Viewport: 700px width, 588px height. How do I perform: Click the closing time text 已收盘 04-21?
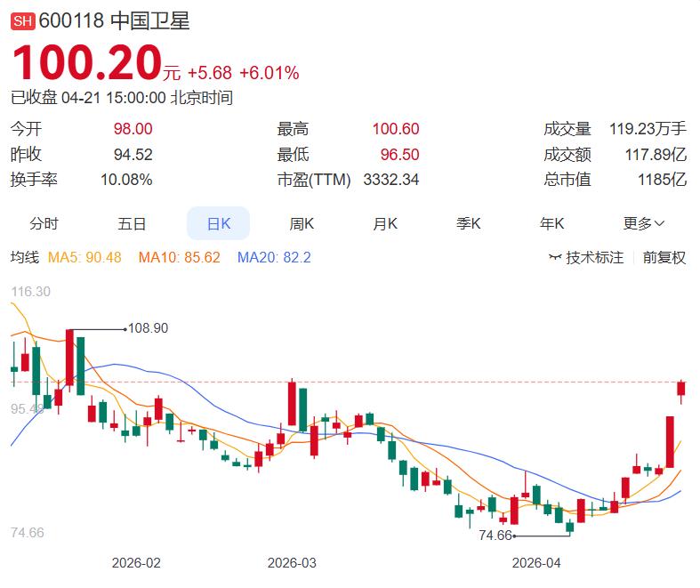coord(55,97)
